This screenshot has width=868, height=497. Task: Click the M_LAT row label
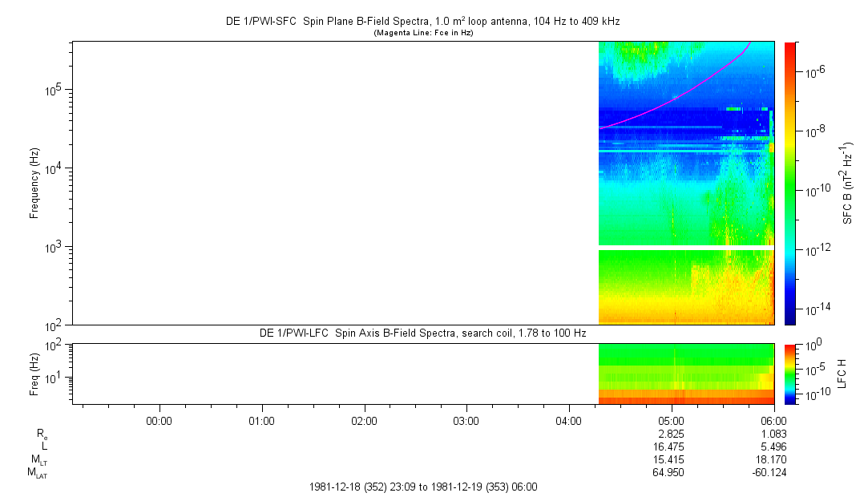(x=37, y=473)
